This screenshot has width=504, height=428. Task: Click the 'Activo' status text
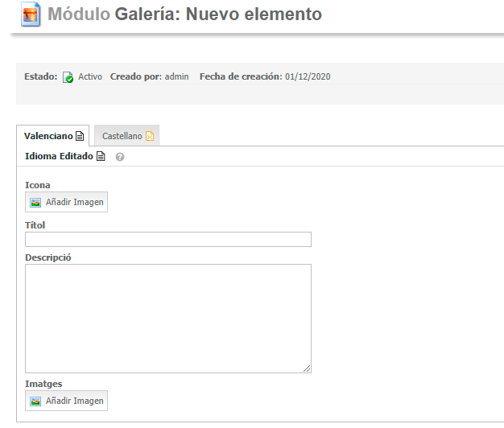pyautogui.click(x=90, y=76)
